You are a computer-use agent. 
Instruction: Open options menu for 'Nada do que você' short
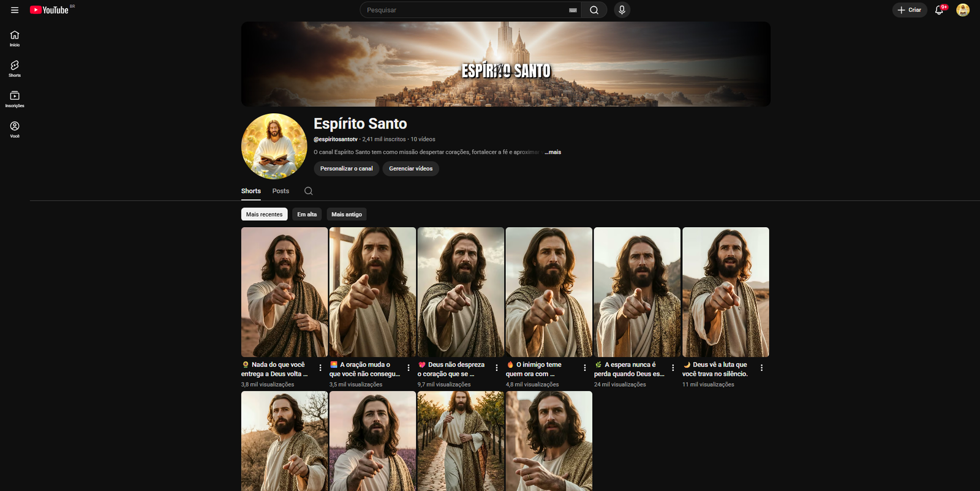pos(320,368)
